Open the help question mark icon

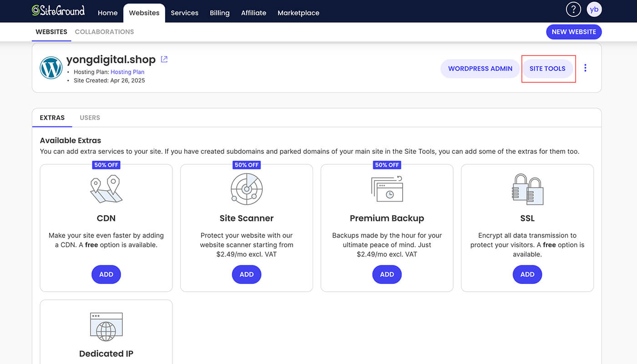pyautogui.click(x=573, y=9)
